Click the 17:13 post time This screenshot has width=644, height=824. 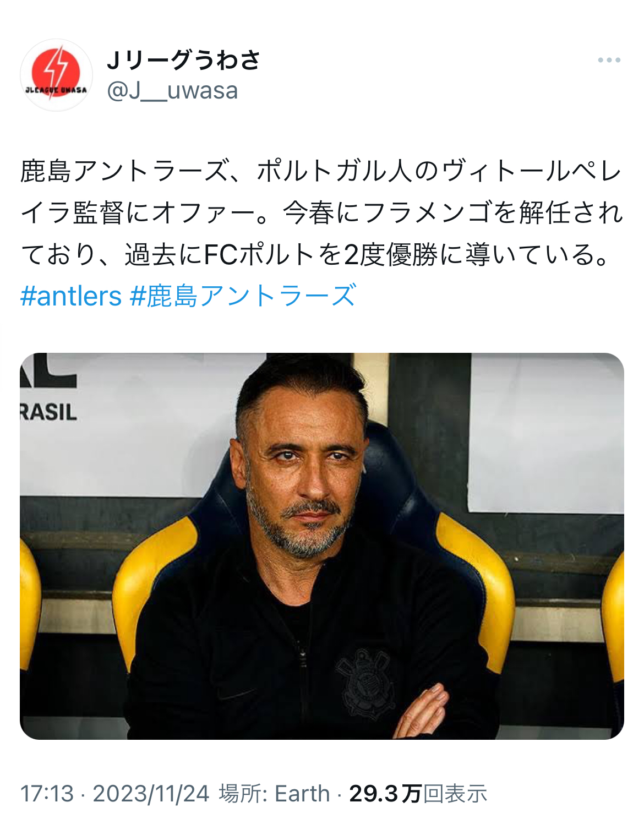(47, 794)
